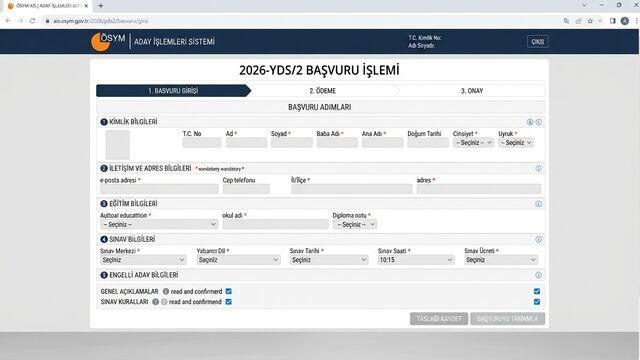The height and width of the screenshot is (360, 640).
Task: Click the ÖSYM logo in the header
Action: 108,41
